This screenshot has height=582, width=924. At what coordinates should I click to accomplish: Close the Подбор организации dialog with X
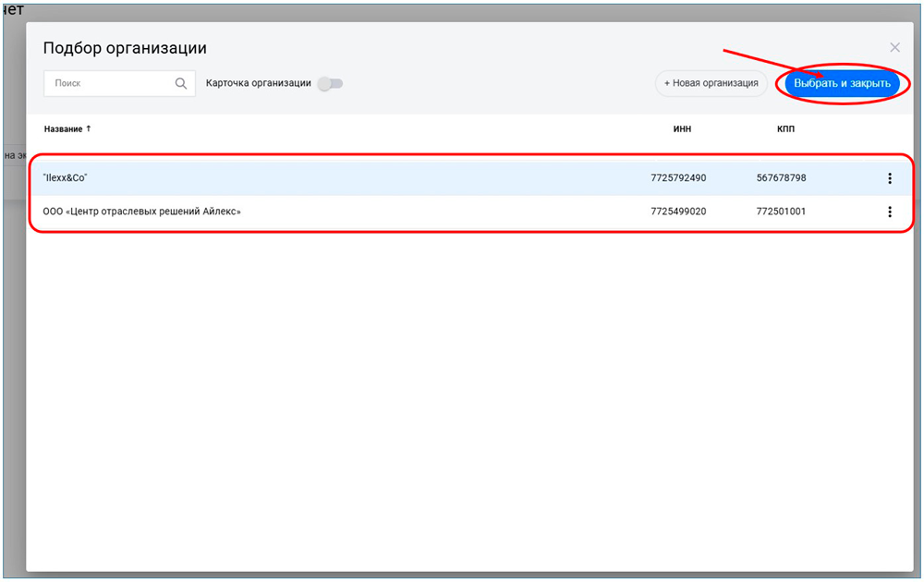894,47
